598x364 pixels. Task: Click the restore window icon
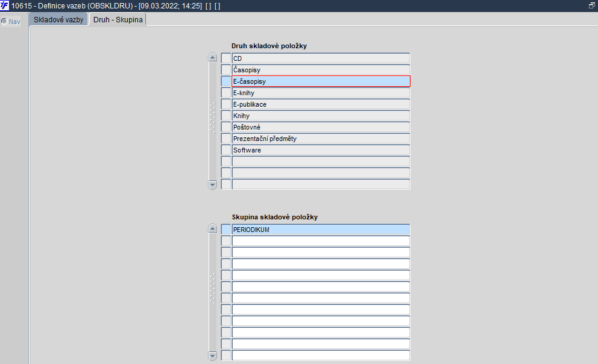[x=591, y=5]
